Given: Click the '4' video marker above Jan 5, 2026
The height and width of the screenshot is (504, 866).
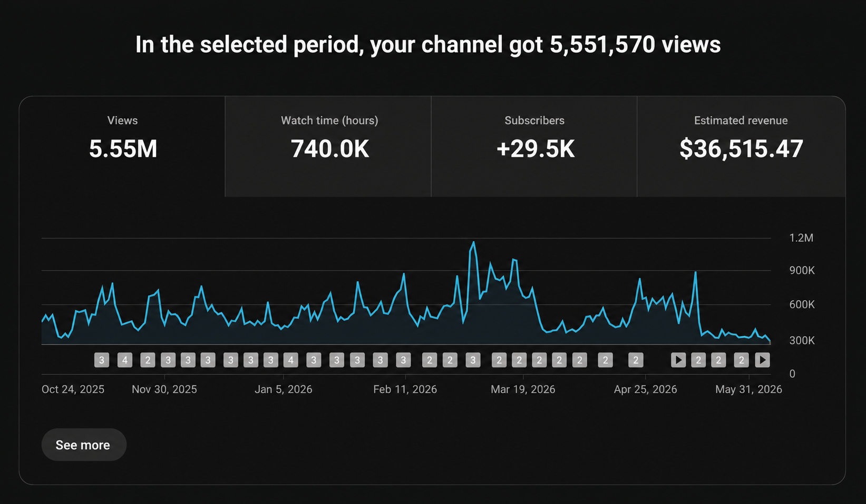Looking at the screenshot, I should 291,360.
